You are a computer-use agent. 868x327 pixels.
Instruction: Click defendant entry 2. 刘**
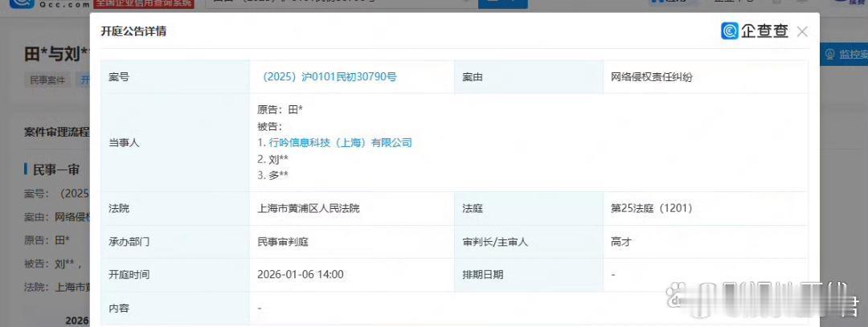pos(273,159)
